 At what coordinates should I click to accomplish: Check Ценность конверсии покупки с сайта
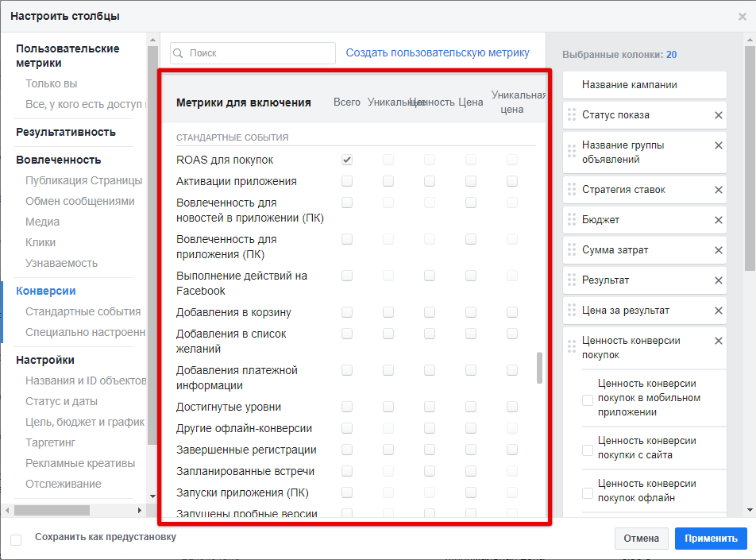pyautogui.click(x=588, y=450)
